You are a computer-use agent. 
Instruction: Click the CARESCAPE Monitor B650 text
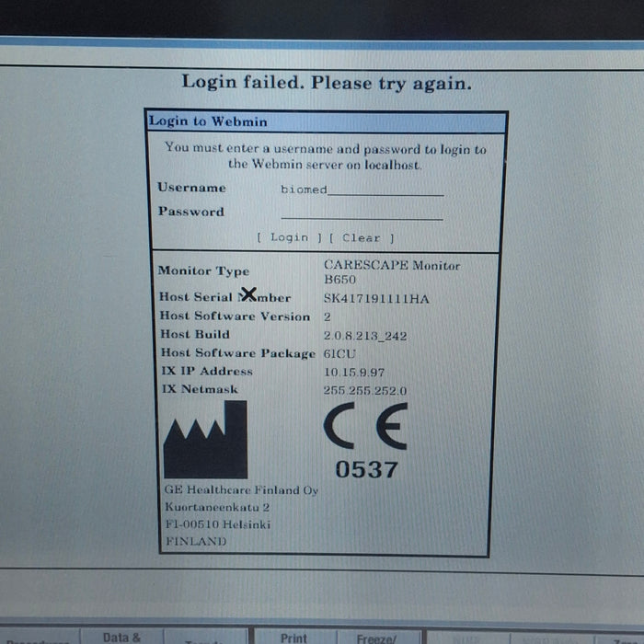(391, 272)
